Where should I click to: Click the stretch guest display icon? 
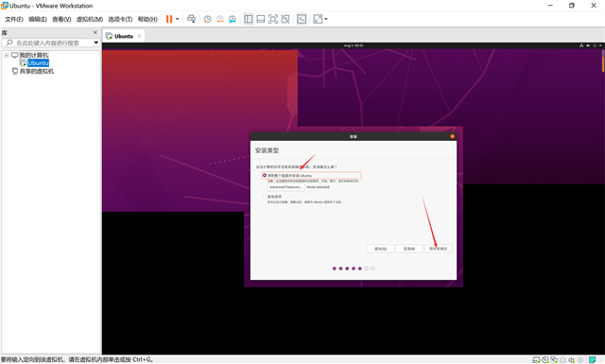pyautogui.click(x=318, y=19)
